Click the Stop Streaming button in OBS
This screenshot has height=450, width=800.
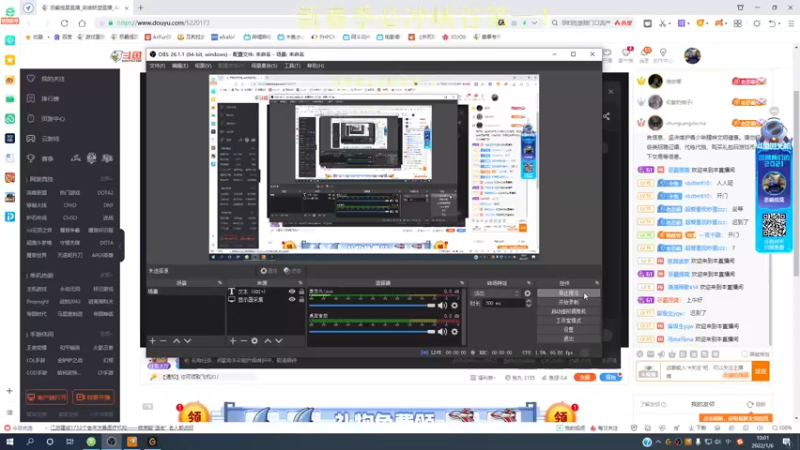[x=568, y=293]
